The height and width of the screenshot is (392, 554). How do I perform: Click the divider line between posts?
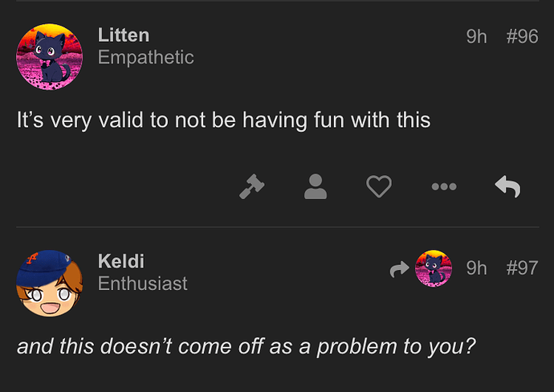(278, 227)
